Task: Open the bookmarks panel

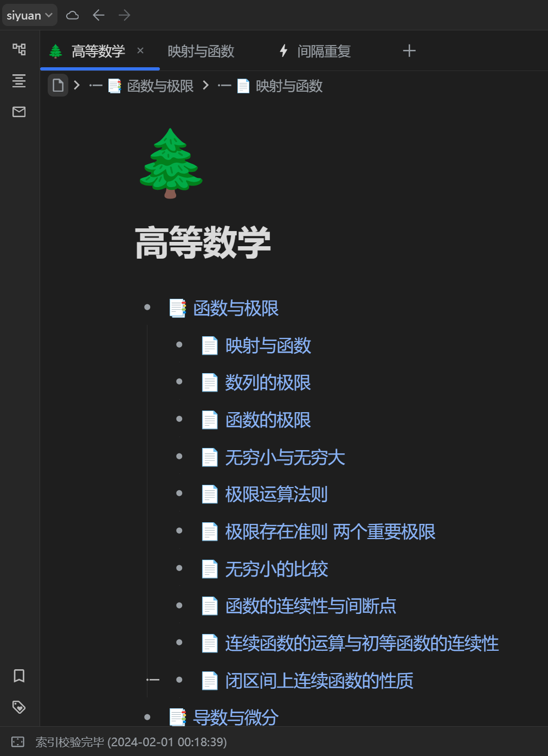Action: coord(19,676)
